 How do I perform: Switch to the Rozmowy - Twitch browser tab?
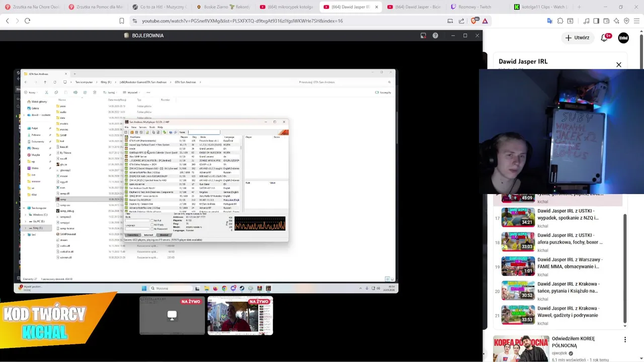point(476,7)
